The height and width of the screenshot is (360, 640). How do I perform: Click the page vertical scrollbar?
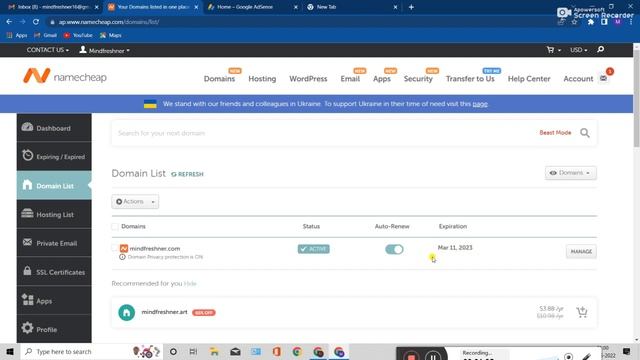(x=636, y=98)
